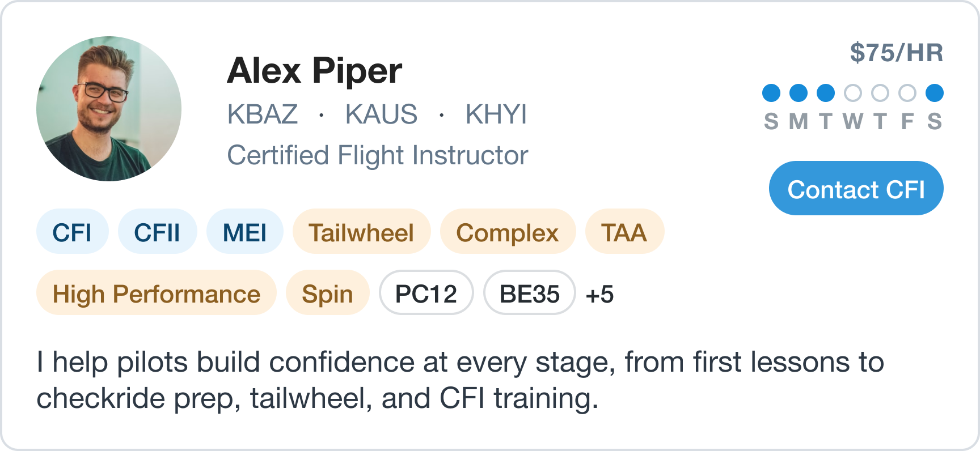Click the TAA endorsement tag
The image size is (980, 451).
[624, 231]
